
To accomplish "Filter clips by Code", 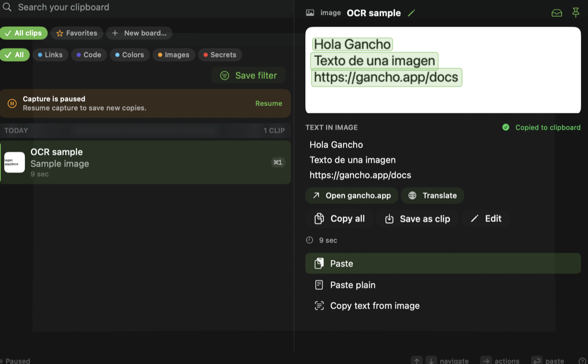I will [x=89, y=55].
